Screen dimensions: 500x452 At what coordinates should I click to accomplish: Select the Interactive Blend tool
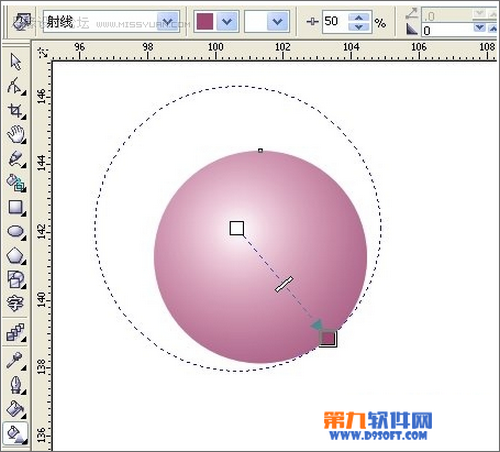(16, 332)
